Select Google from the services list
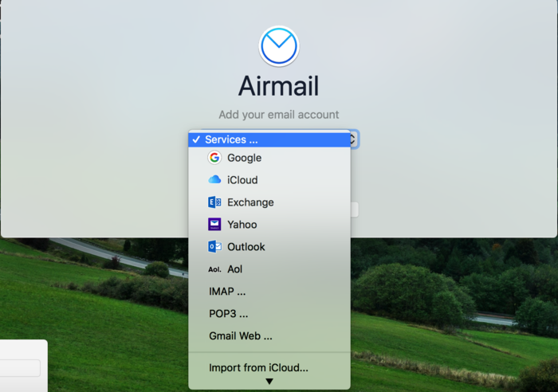This screenshot has width=558, height=392. click(269, 158)
